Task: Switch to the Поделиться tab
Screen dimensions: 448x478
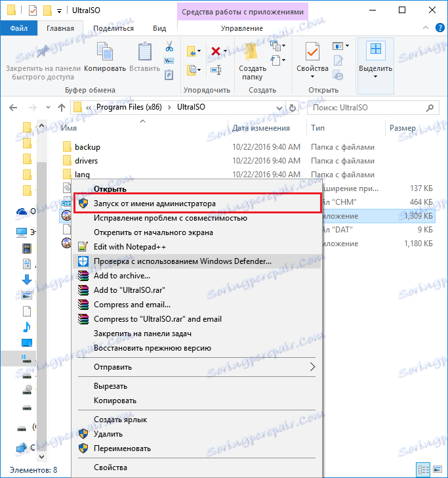Action: coord(113,28)
